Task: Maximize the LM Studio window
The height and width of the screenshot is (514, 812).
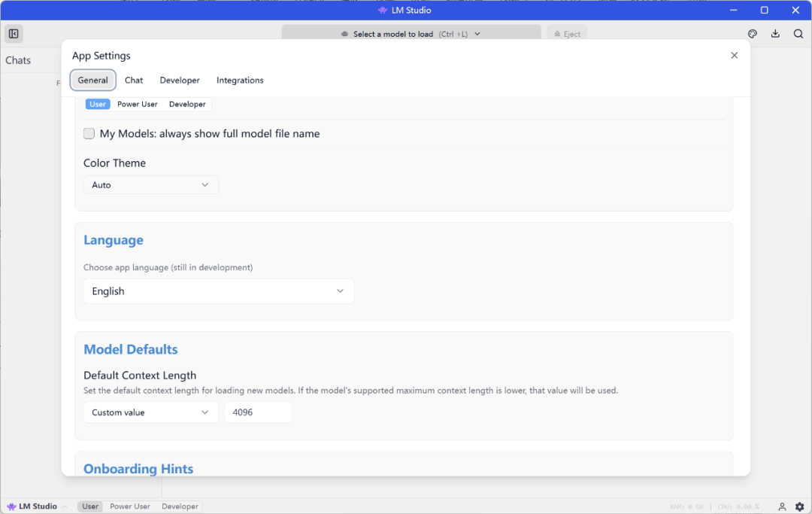Action: click(765, 10)
